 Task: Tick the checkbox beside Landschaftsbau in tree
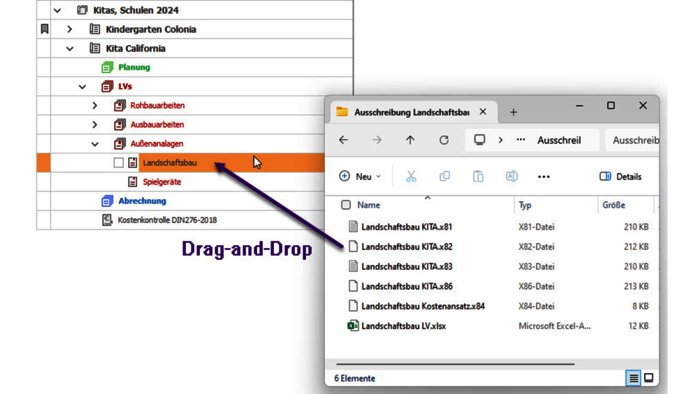118,163
